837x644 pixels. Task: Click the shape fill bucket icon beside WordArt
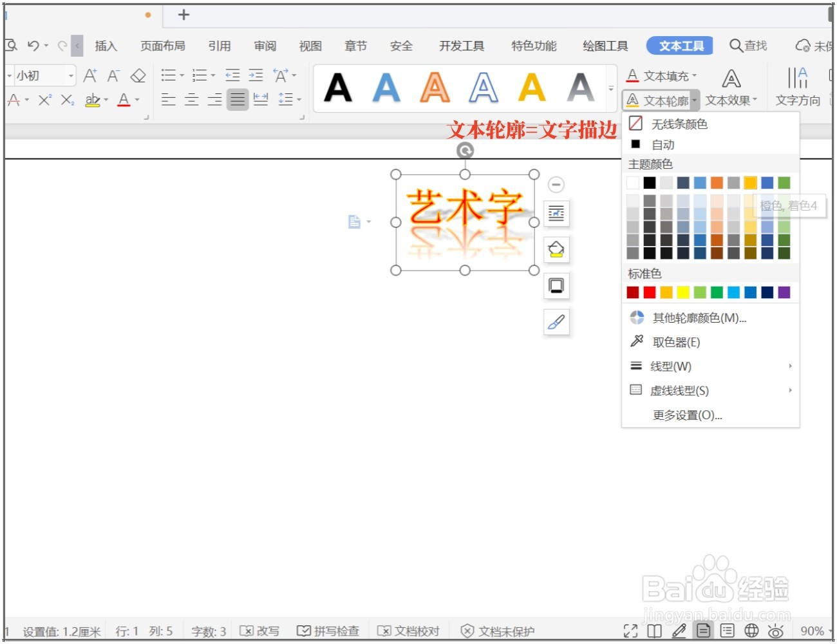pos(556,249)
